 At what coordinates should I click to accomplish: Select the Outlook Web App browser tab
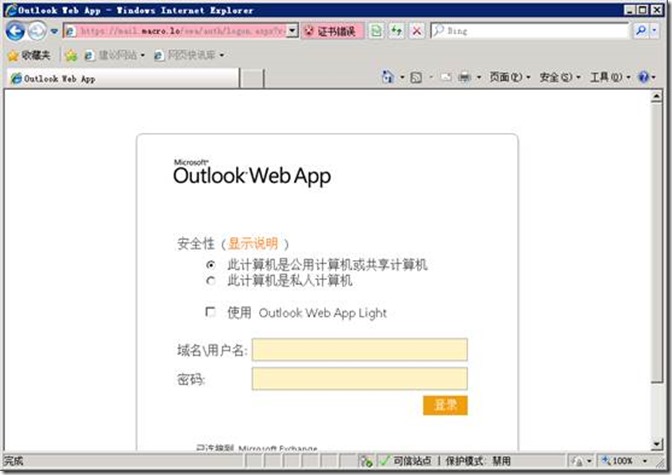[123, 78]
